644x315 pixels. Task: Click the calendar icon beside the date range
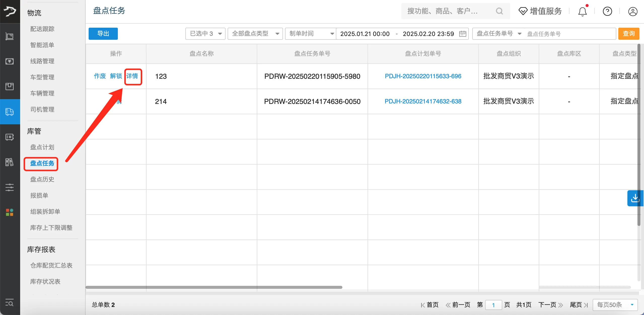click(x=462, y=33)
